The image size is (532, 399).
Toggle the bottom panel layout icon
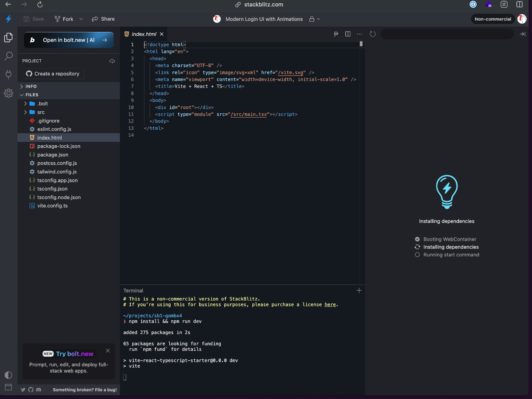coord(8,387)
